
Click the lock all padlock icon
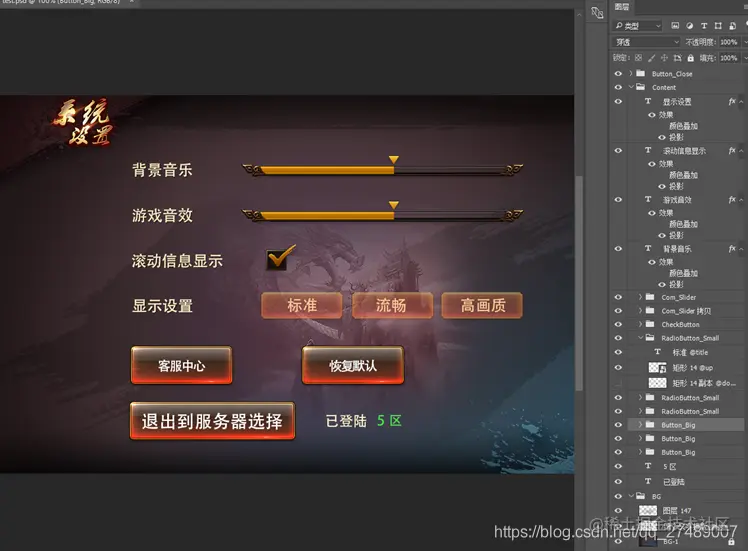coord(690,58)
